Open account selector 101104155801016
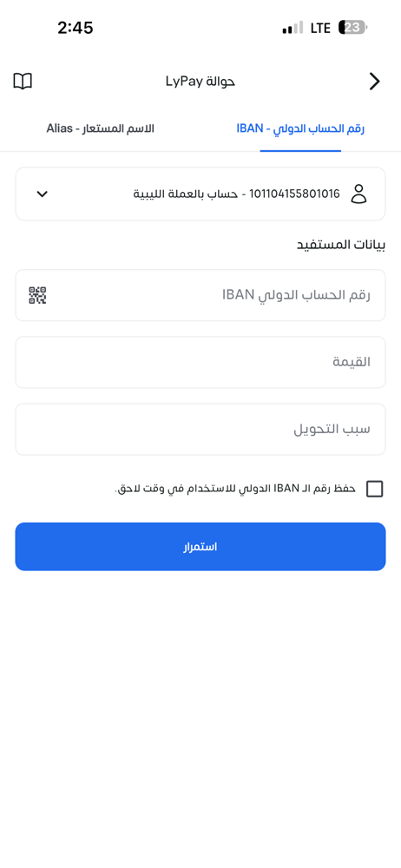 [x=200, y=194]
